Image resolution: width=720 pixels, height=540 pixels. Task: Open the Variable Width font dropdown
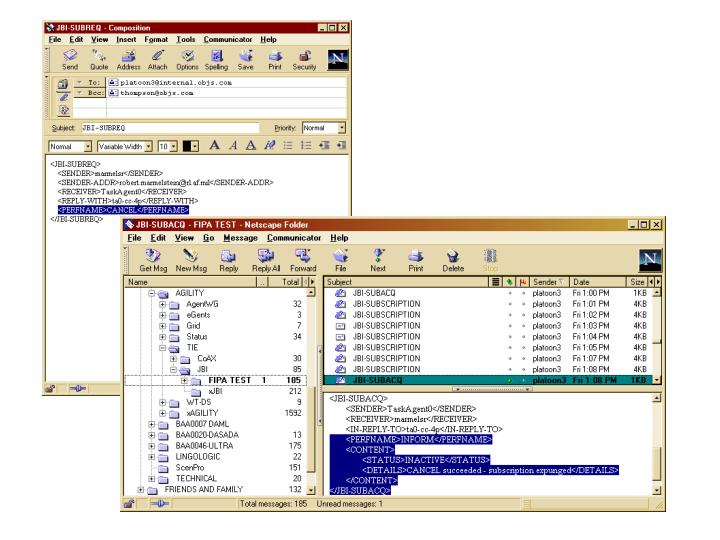pos(148,146)
